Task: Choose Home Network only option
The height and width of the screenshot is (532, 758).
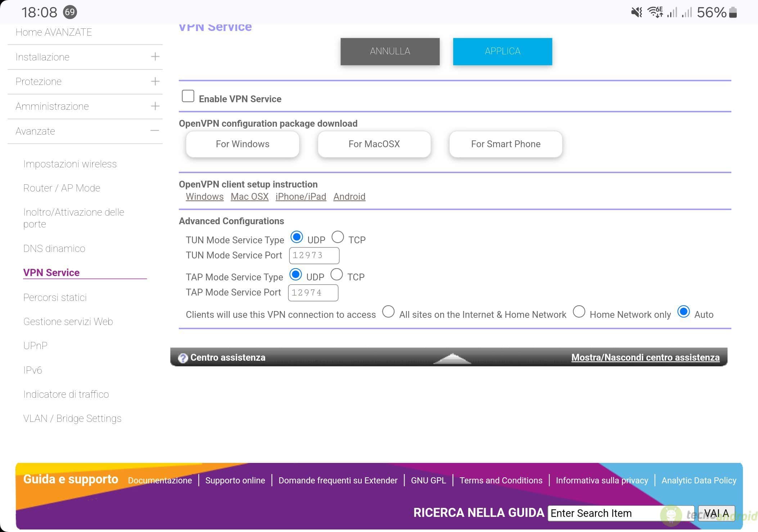Action: (x=579, y=312)
